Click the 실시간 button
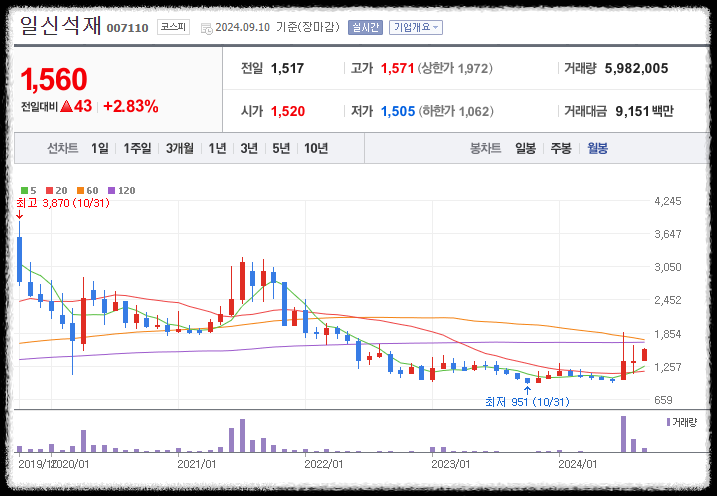The height and width of the screenshot is (496, 717). pyautogui.click(x=365, y=27)
